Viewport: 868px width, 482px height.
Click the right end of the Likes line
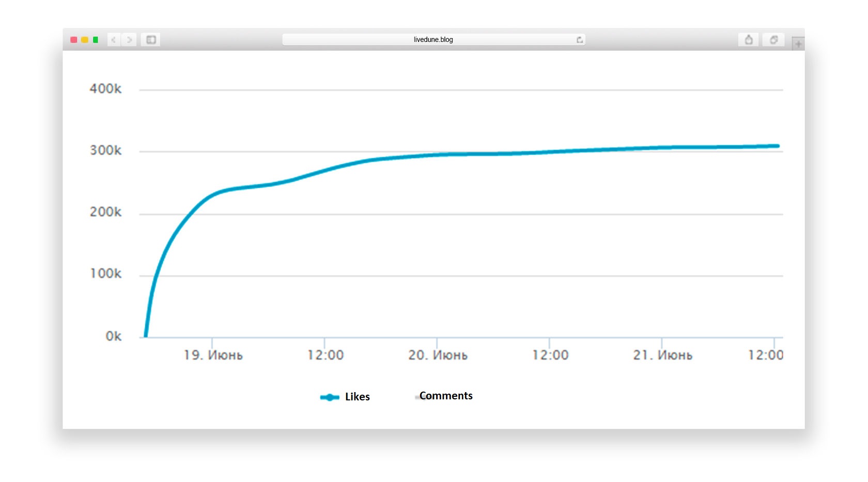pyautogui.click(x=777, y=146)
